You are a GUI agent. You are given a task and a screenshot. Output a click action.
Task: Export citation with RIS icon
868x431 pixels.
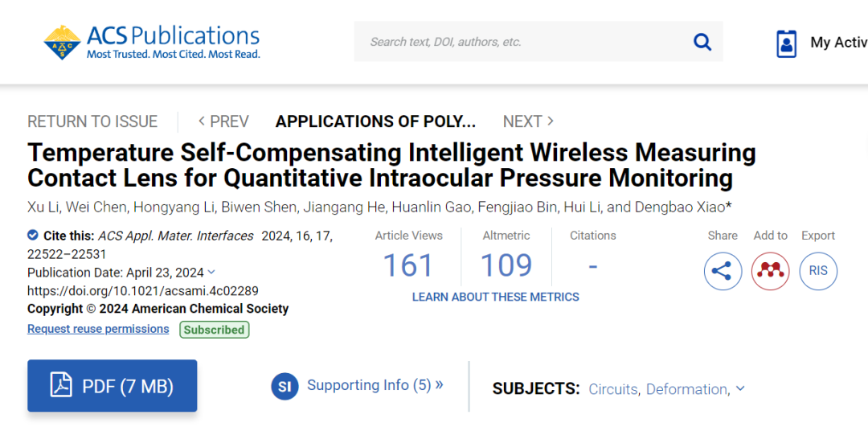(818, 271)
